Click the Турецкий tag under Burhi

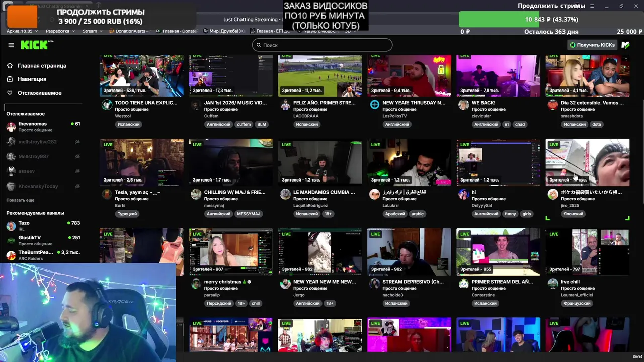coord(127,214)
